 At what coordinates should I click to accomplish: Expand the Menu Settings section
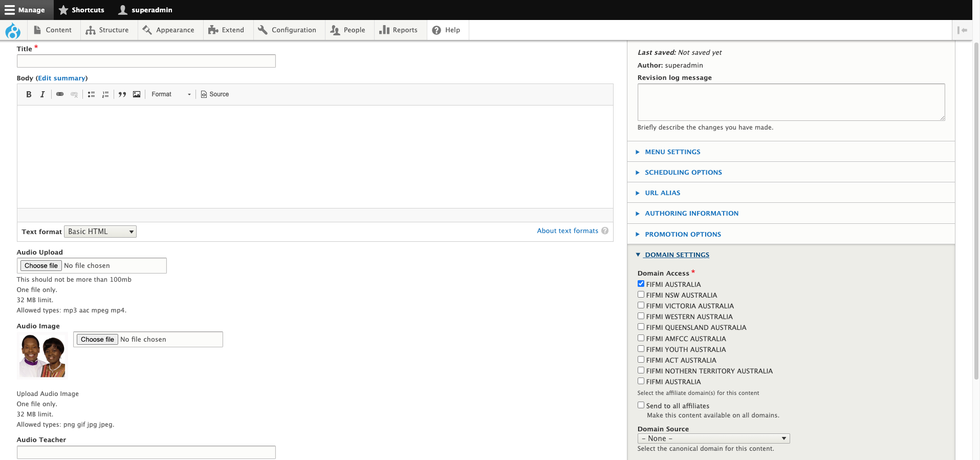coord(672,152)
